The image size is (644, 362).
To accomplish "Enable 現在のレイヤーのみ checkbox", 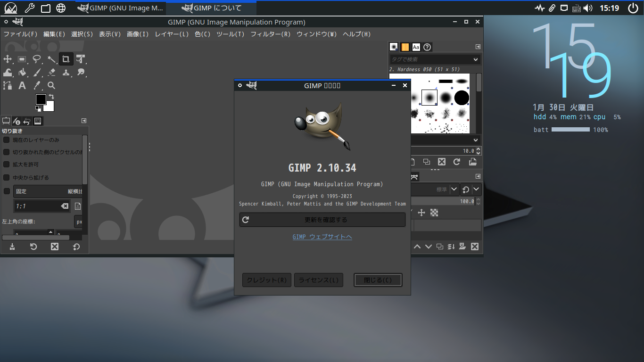I will click(x=7, y=140).
